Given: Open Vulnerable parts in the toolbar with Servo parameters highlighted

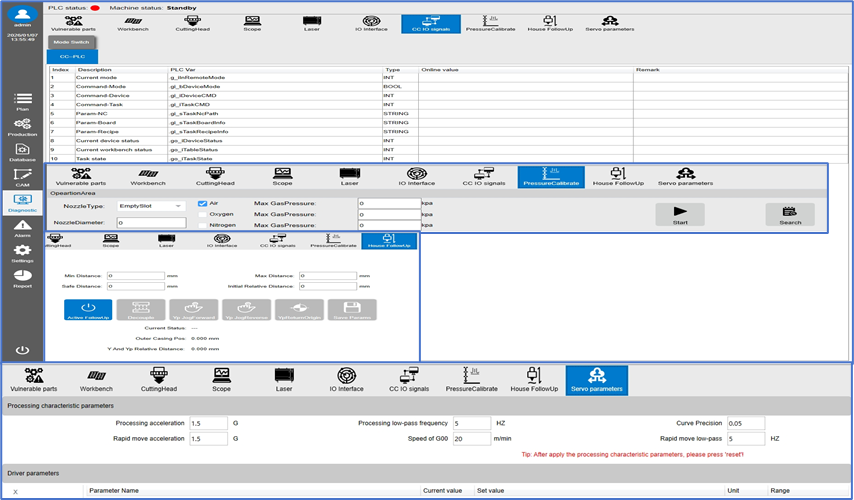Looking at the screenshot, I should click(34, 380).
